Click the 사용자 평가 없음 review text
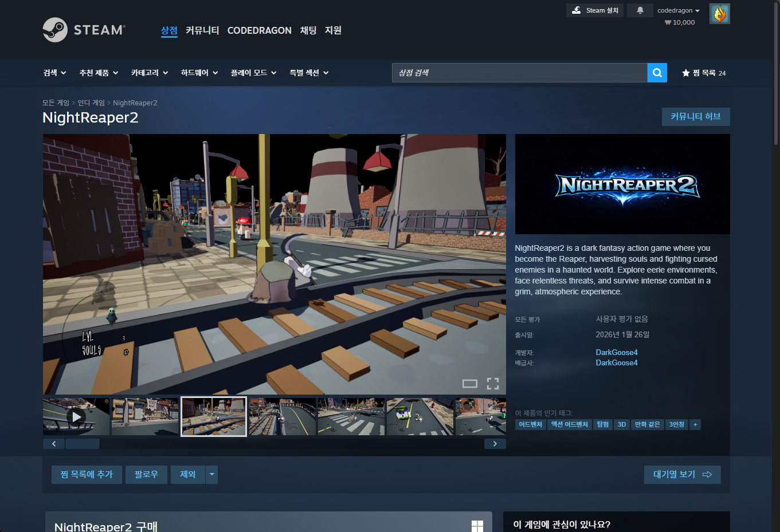This screenshot has width=780, height=532. coord(622,319)
